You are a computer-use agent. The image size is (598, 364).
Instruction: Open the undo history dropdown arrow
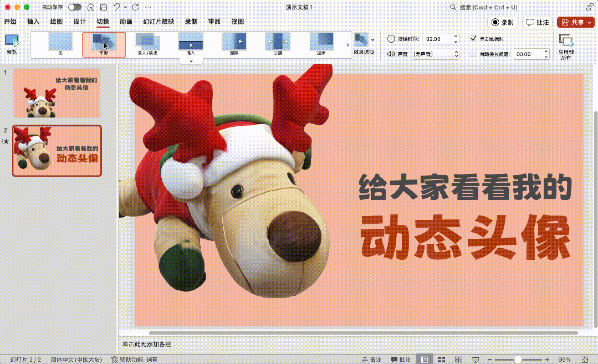[125, 7]
